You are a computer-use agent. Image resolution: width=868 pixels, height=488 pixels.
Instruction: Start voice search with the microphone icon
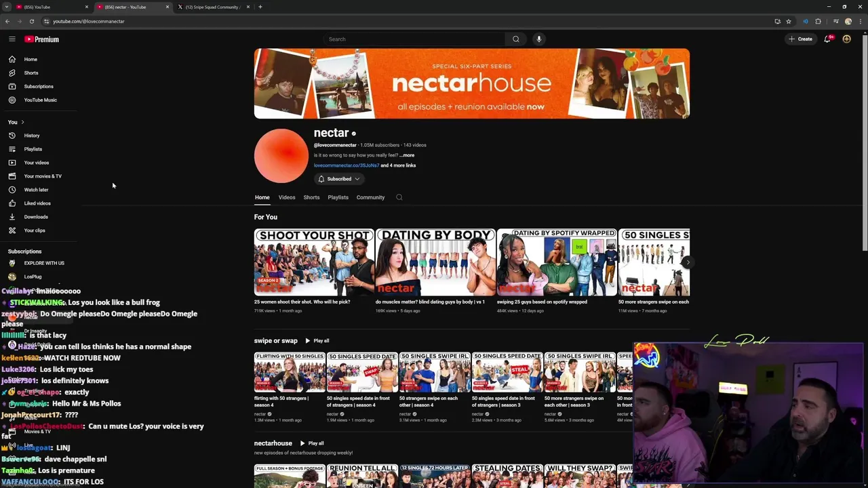click(x=539, y=39)
